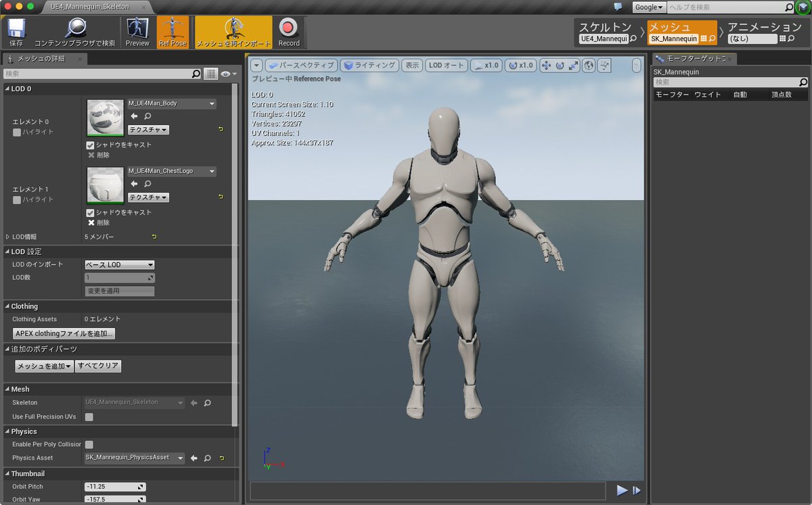Open animation picker grid icon beside (なし)

tap(783, 39)
